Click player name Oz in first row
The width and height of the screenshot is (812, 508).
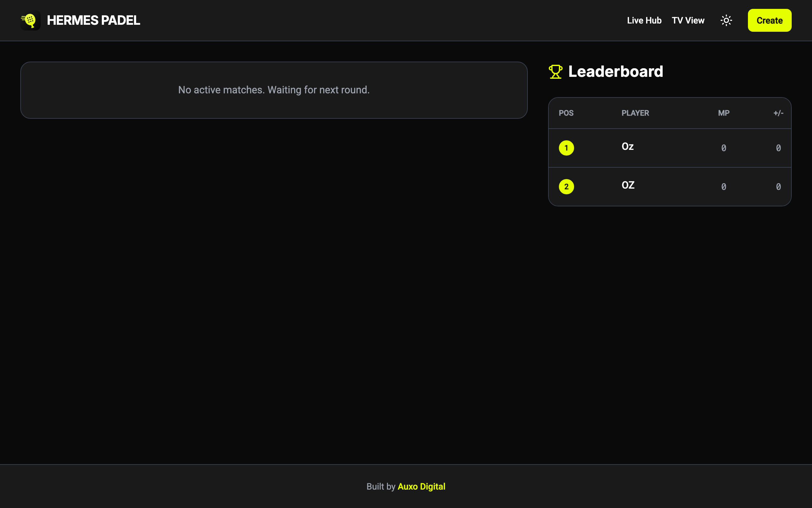(x=627, y=146)
